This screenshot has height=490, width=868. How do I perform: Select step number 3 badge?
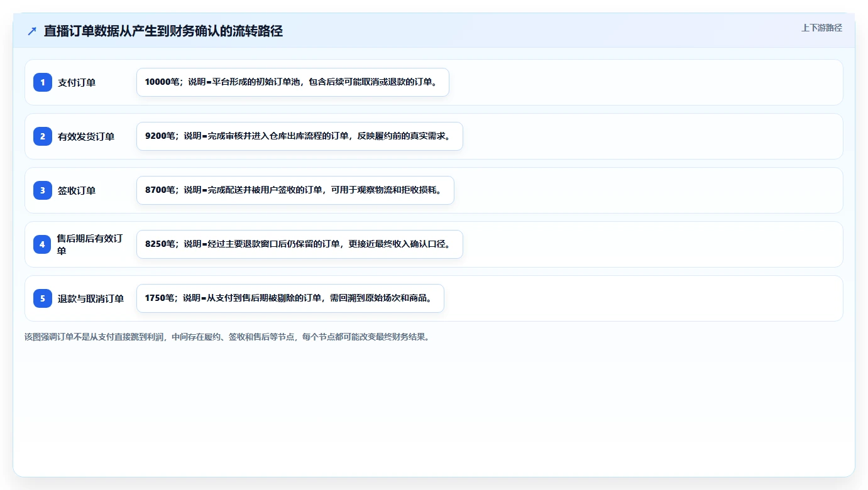pyautogui.click(x=43, y=190)
